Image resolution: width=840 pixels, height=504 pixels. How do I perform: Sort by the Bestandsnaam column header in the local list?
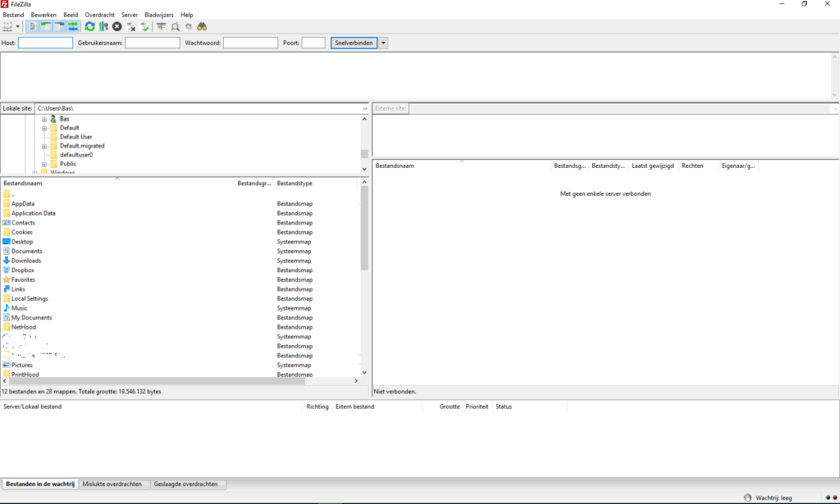click(115, 184)
